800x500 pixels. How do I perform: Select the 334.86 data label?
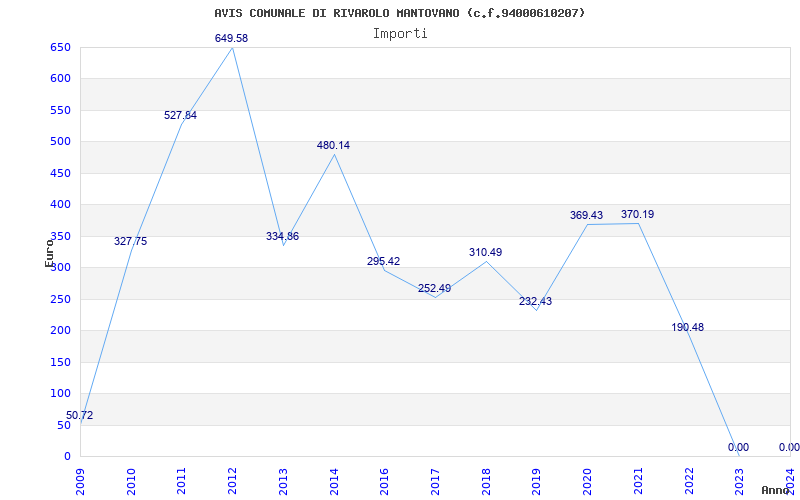pos(282,236)
